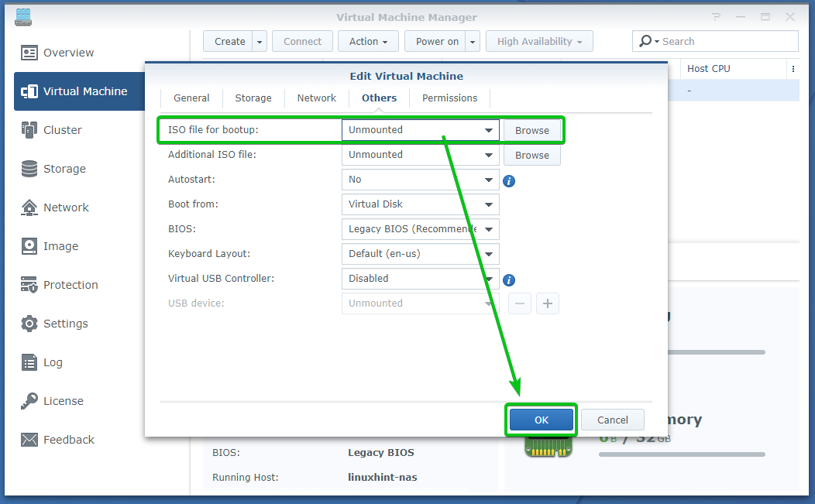The image size is (815, 504).
Task: Click the Feedback envelope icon in sidebar
Action: pyautogui.click(x=29, y=440)
